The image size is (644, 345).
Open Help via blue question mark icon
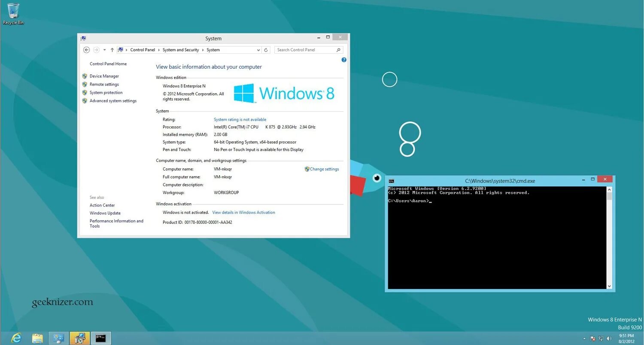click(x=344, y=60)
